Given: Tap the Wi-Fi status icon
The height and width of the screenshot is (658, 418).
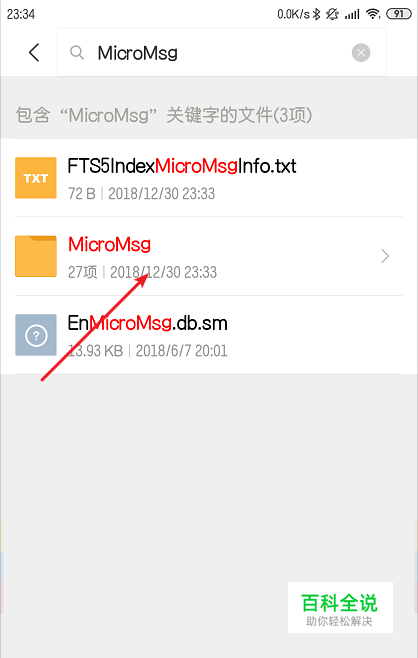Looking at the screenshot, I should [373, 14].
